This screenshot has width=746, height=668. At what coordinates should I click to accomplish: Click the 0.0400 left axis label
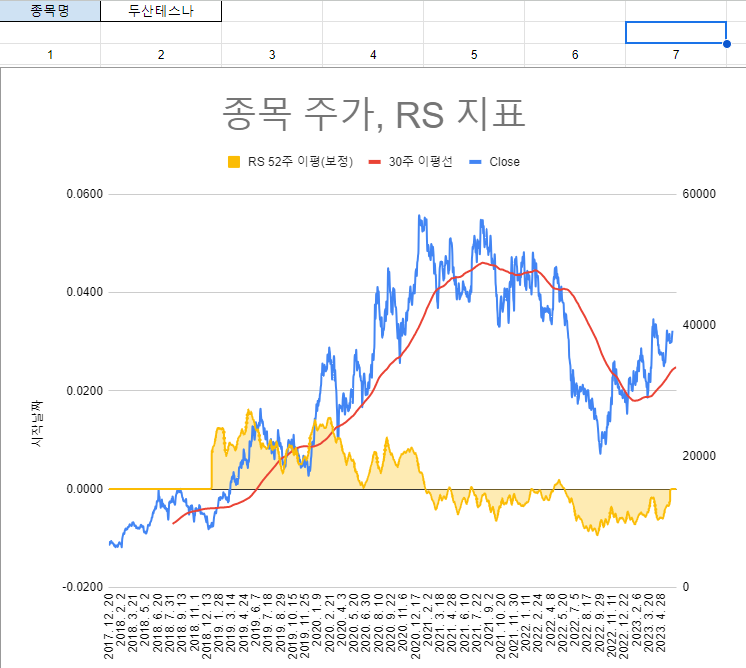pos(85,292)
